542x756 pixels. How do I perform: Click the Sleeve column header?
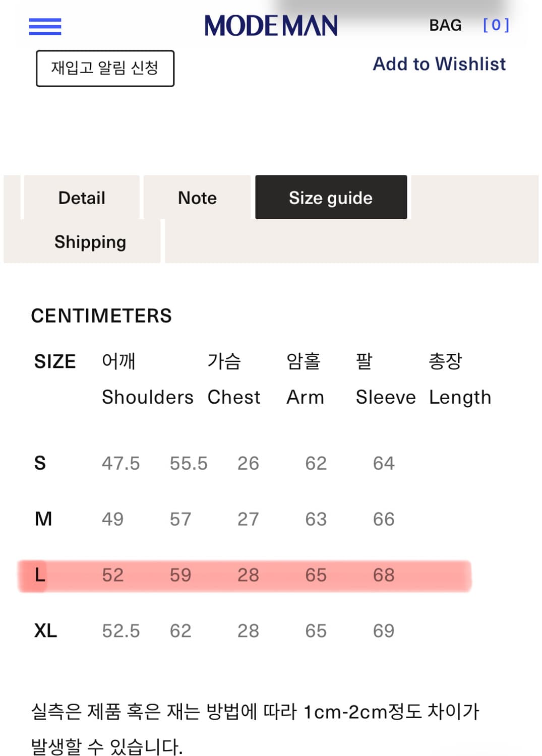tap(386, 397)
